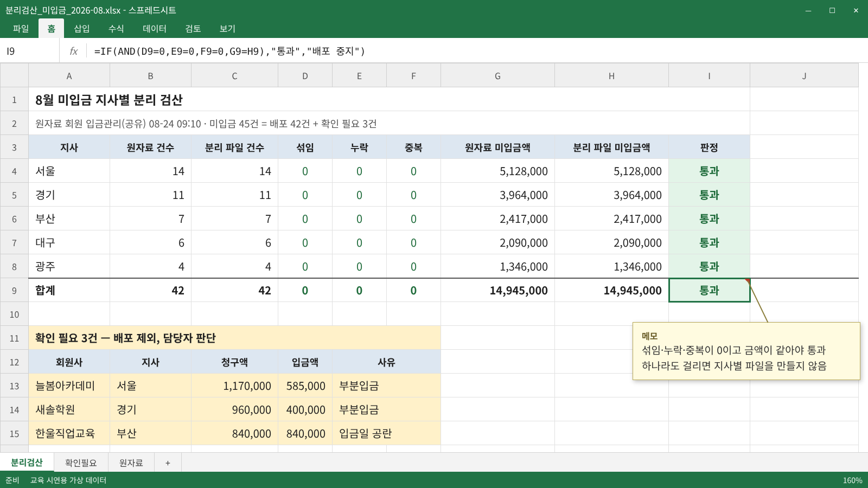Click the 메모 comment note box
This screenshot has width=868, height=488.
[x=746, y=351]
